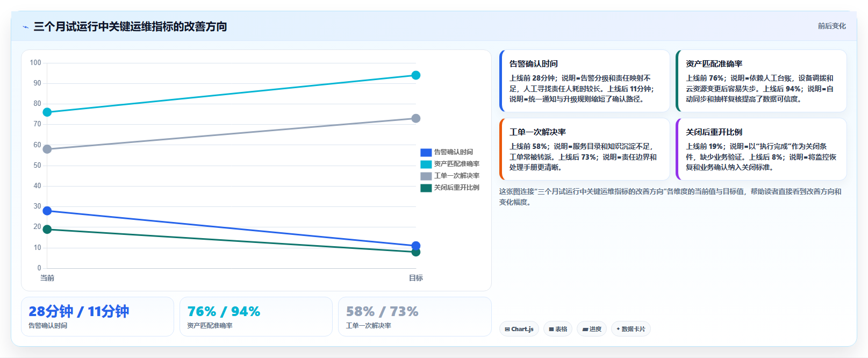This screenshot has width=868, height=358.
Task: Open the 工单一次解决率 info card heading
Action: (x=537, y=132)
